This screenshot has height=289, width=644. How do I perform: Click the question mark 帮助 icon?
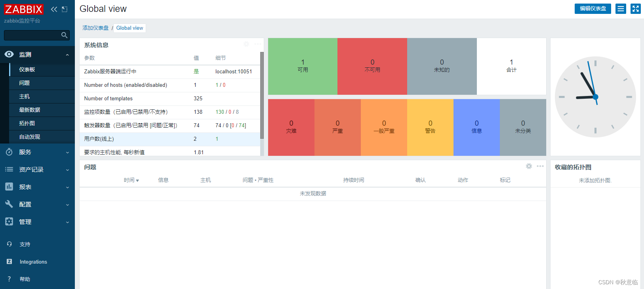(x=9, y=279)
